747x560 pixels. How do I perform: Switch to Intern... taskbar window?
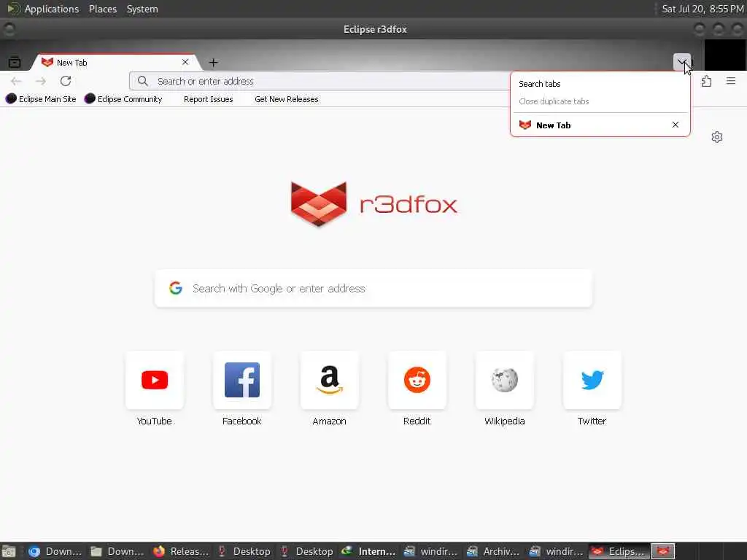(368, 551)
